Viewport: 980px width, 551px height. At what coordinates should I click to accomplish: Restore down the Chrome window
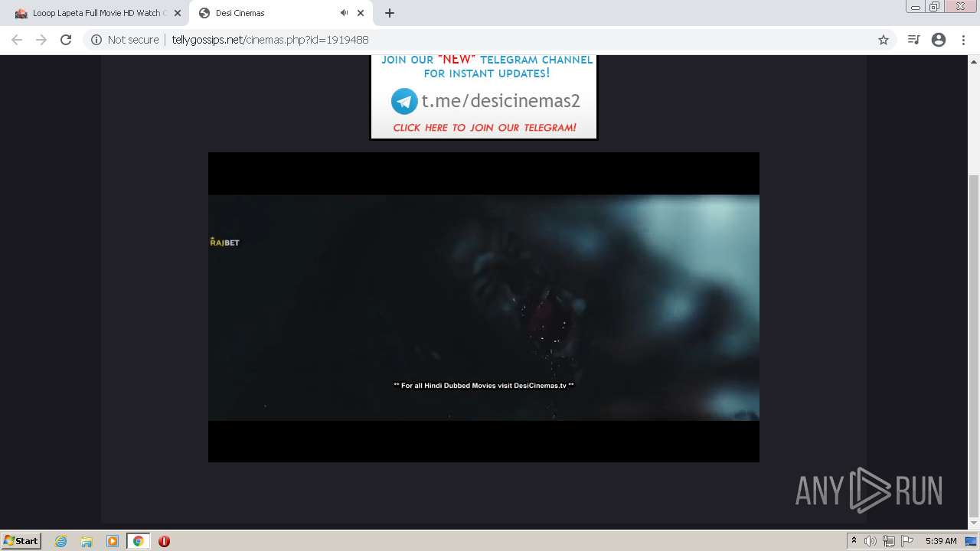pos(934,7)
